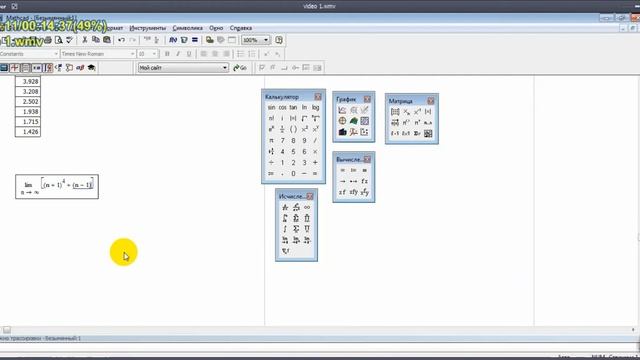Viewport: 640px width, 360px height.
Task: Open the Символика menu
Action: point(188,28)
